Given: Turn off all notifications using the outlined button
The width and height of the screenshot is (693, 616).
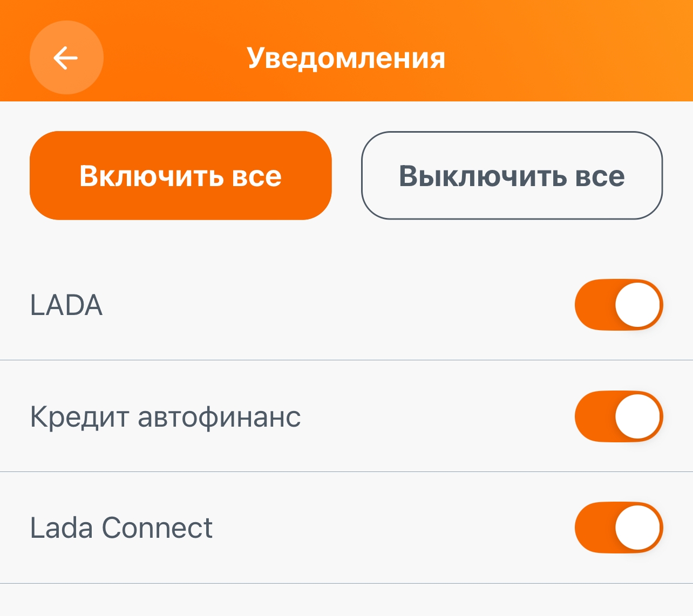Looking at the screenshot, I should pyautogui.click(x=512, y=175).
